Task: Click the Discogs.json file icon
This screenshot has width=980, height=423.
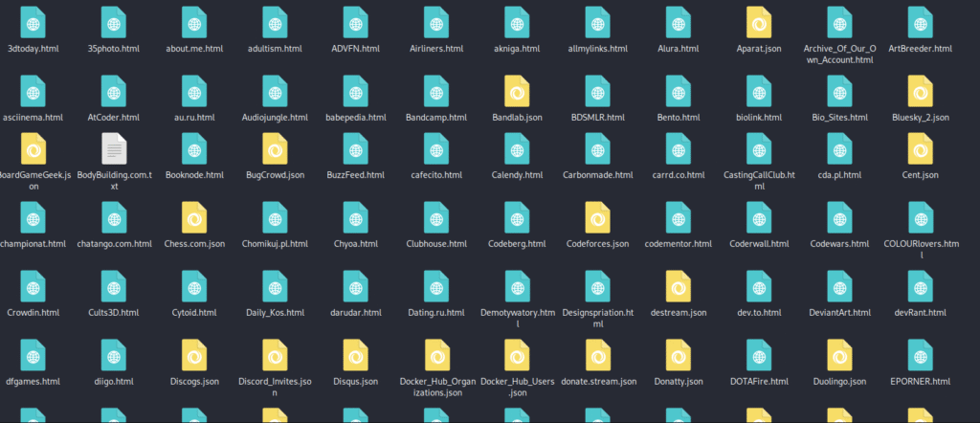Action: point(194,355)
